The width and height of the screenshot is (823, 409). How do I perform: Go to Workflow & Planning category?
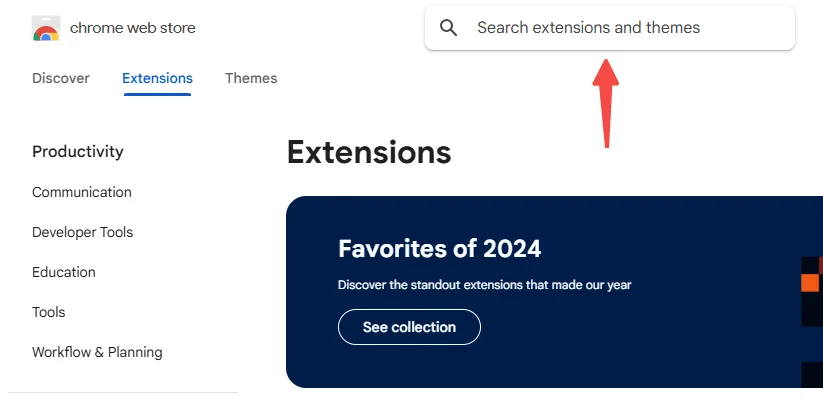pyautogui.click(x=97, y=352)
